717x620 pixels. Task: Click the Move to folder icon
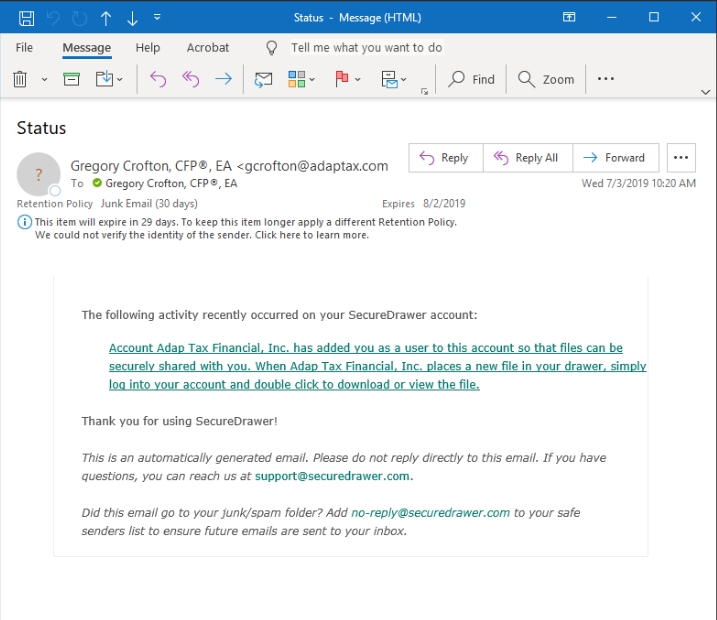click(104, 79)
